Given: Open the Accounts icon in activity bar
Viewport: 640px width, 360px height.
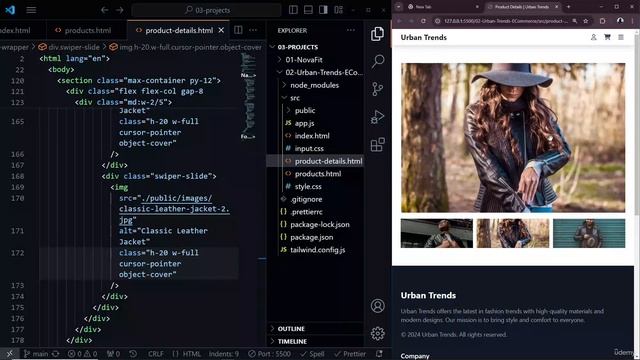Looking at the screenshot, I should click(378, 306).
